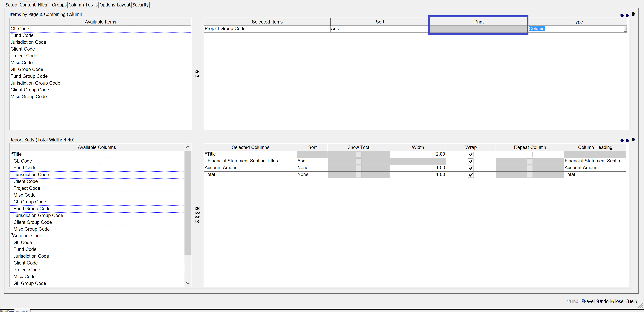644x312 pixels.
Task: Toggle Wrap checkbox for Account Amount row
Action: [x=471, y=168]
